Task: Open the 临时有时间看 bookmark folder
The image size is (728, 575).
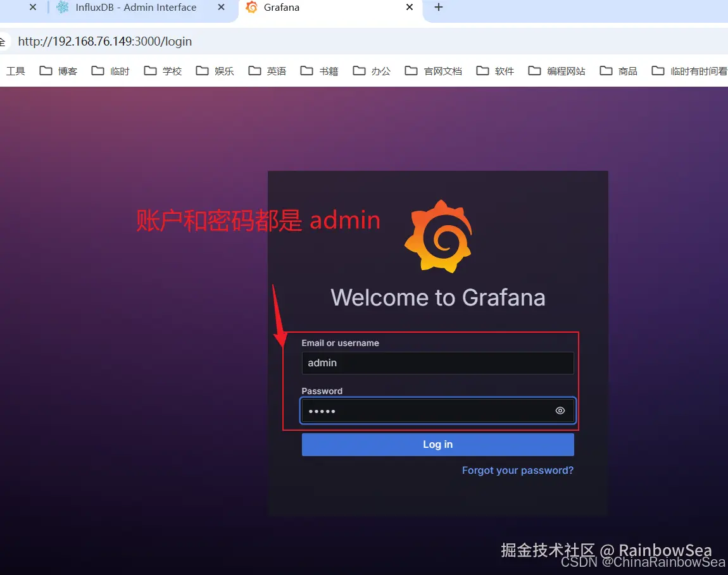Action: click(x=689, y=71)
